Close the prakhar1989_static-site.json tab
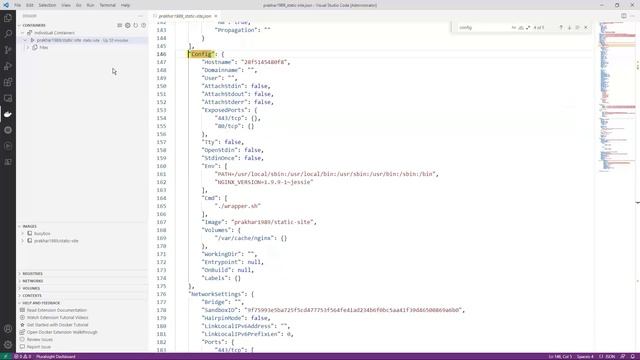Screen dimensions: 640x360 (216, 16)
